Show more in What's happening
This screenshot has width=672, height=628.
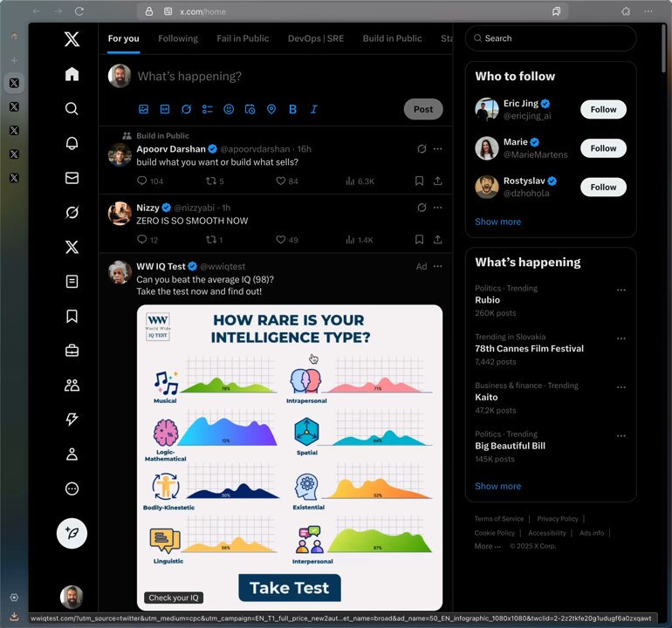click(x=498, y=486)
